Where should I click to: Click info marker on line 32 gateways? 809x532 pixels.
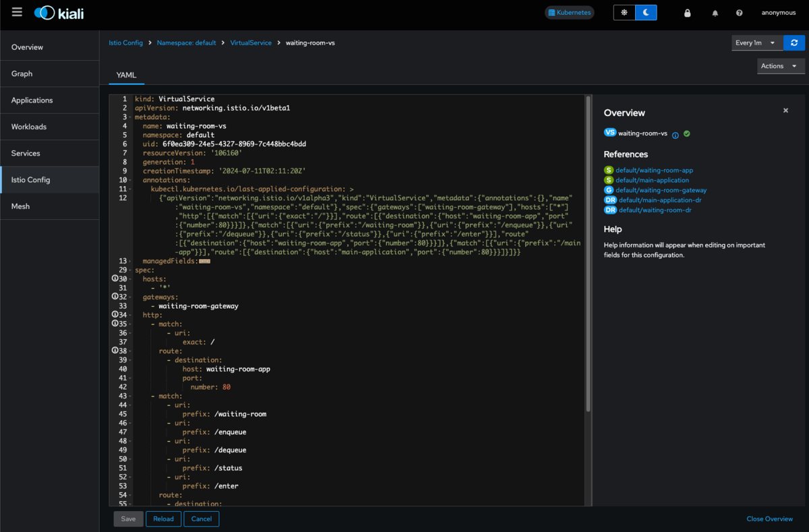click(x=115, y=297)
